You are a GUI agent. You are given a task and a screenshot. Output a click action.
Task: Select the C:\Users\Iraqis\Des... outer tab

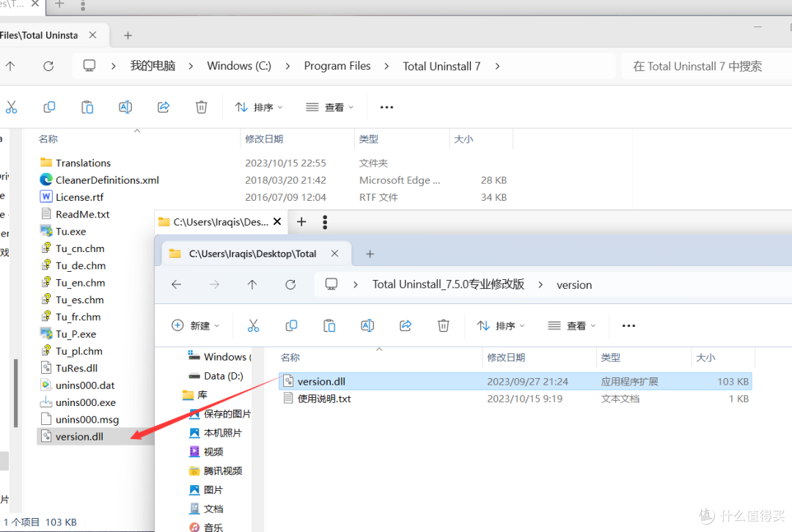pos(220,222)
